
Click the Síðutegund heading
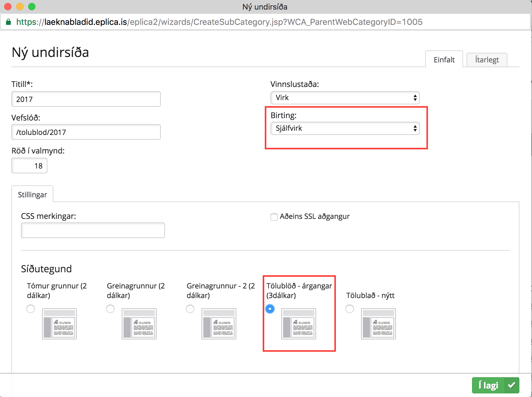pos(46,269)
